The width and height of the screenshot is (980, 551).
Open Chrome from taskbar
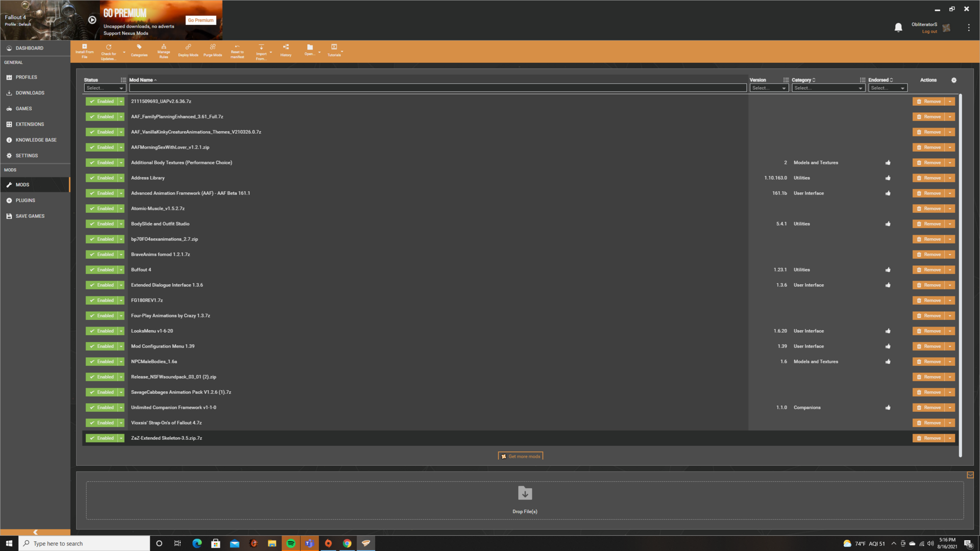[347, 543]
